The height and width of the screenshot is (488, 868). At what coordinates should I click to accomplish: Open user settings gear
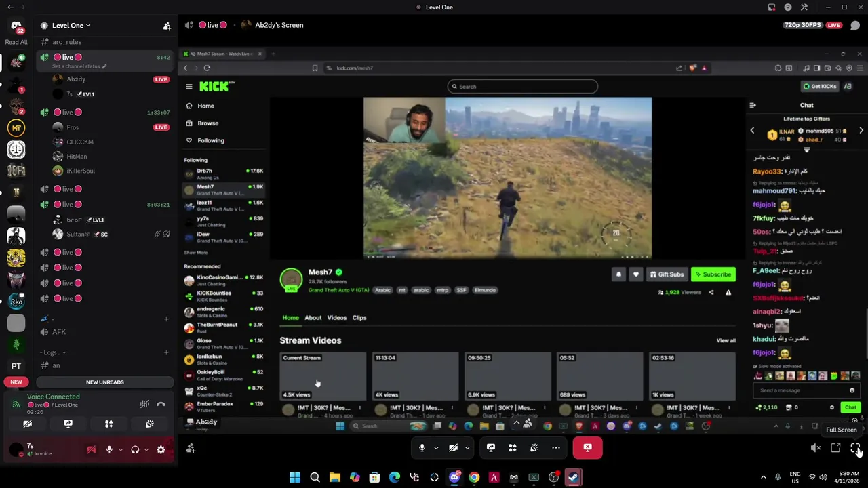pos(161,449)
